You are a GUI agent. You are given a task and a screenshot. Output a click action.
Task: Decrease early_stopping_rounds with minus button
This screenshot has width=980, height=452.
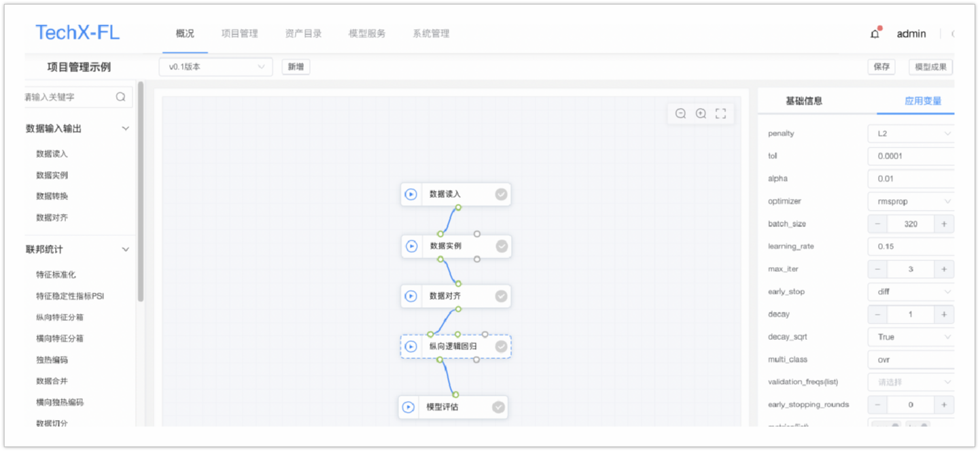tap(877, 404)
